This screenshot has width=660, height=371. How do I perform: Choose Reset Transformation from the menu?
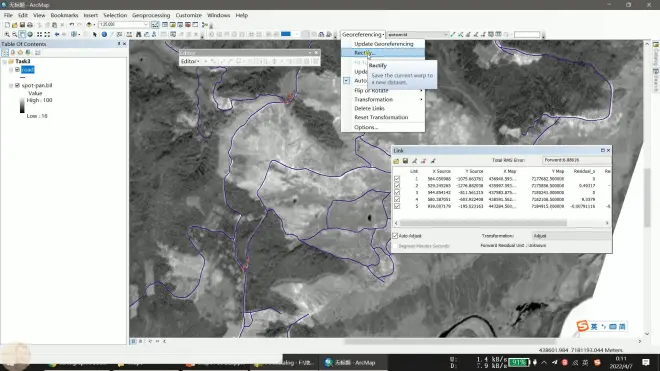pyautogui.click(x=383, y=117)
